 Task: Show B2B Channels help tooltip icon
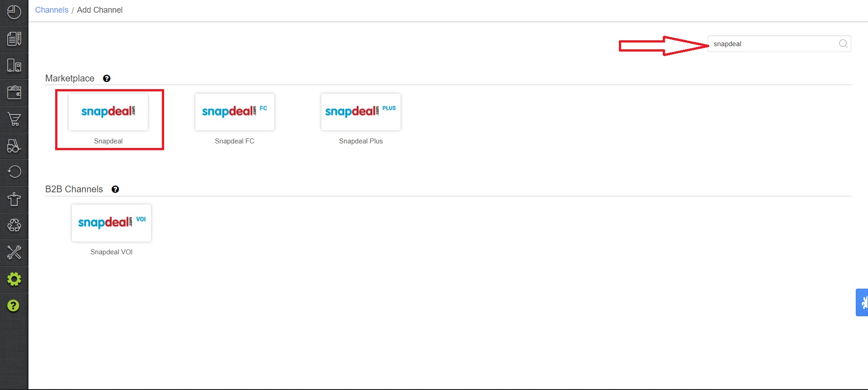pyautogui.click(x=115, y=189)
